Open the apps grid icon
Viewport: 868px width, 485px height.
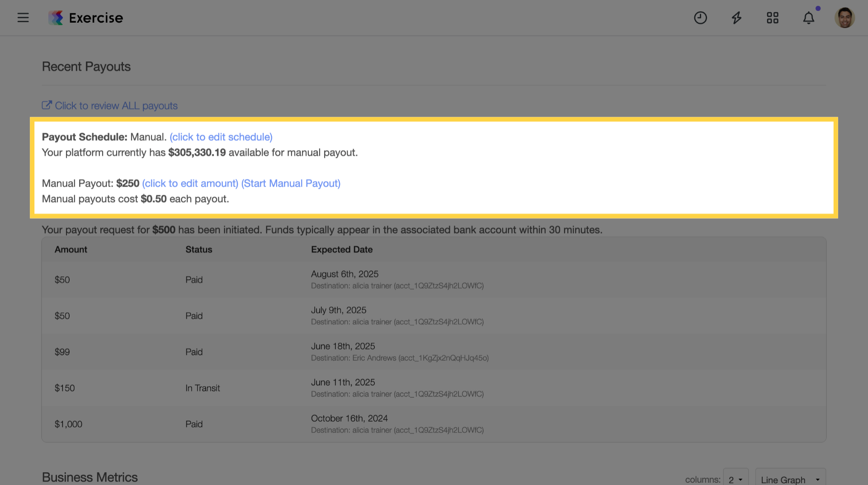click(x=773, y=18)
